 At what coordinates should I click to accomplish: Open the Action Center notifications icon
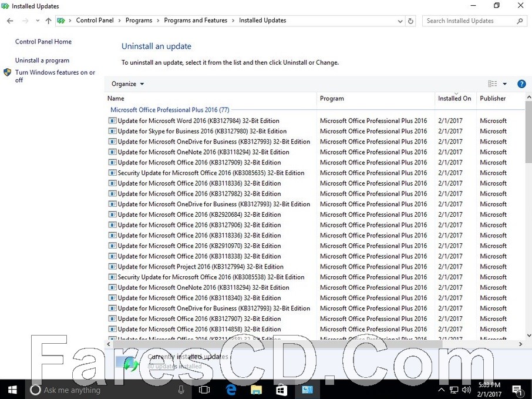tap(517, 391)
